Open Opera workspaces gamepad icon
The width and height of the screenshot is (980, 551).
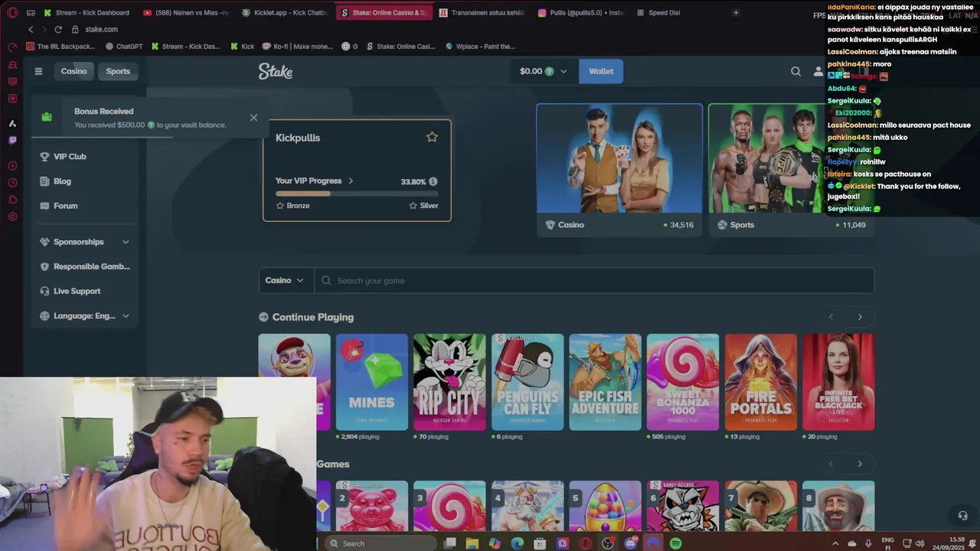[x=31, y=12]
